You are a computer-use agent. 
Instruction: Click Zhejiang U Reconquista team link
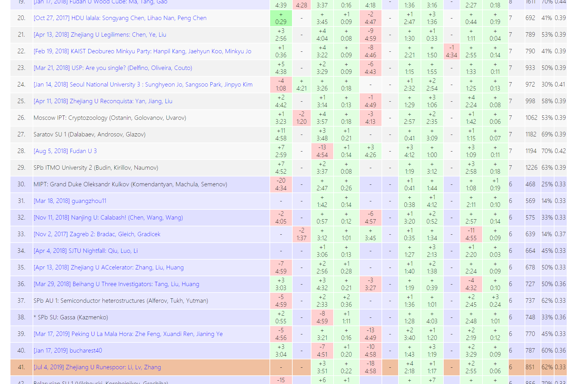tap(103, 101)
